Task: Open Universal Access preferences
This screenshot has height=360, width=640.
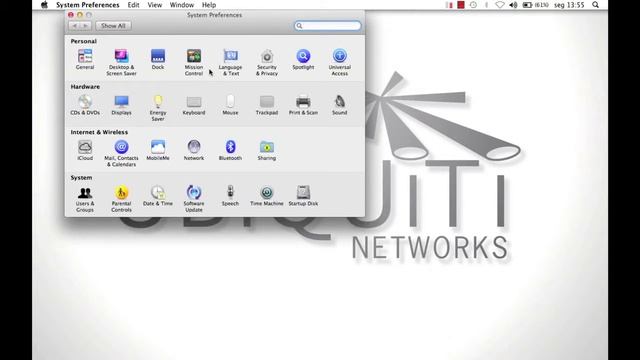Action: [340, 62]
